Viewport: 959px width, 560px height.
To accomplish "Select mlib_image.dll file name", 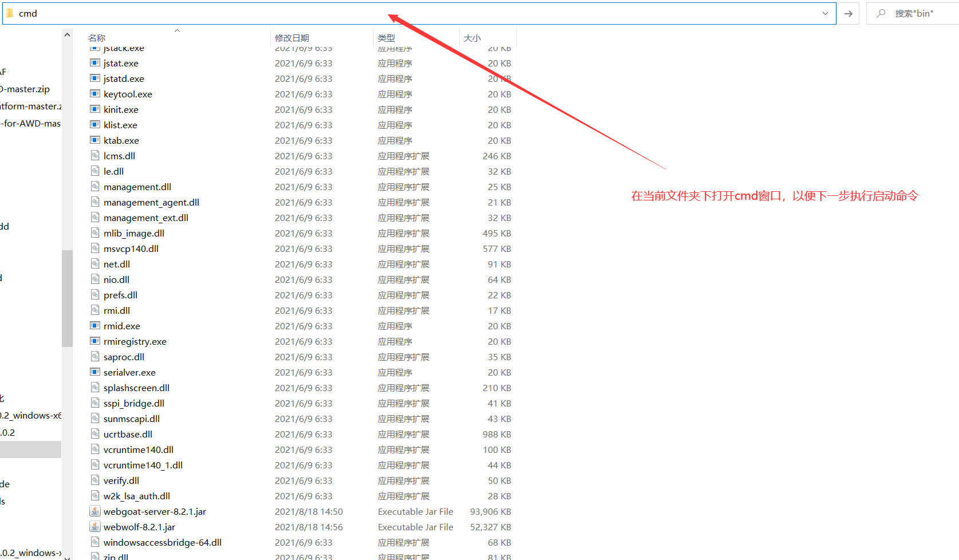I will pyautogui.click(x=134, y=233).
